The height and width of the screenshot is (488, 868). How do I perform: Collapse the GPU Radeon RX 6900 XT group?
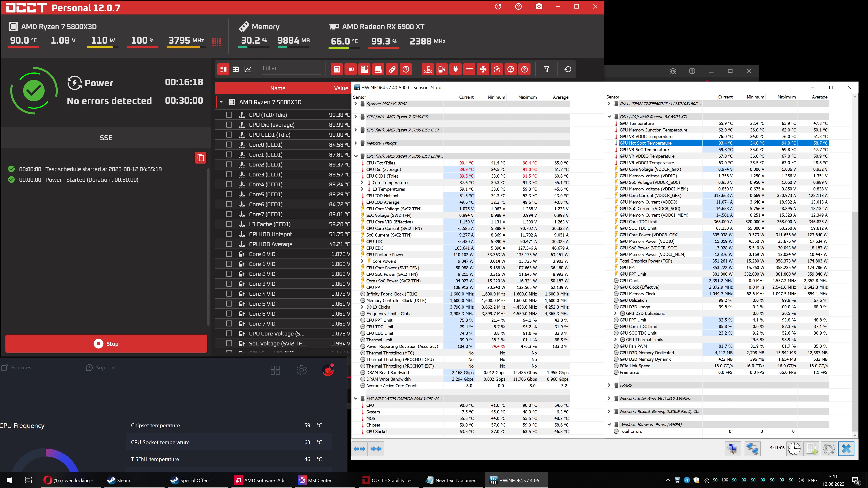[x=609, y=117]
